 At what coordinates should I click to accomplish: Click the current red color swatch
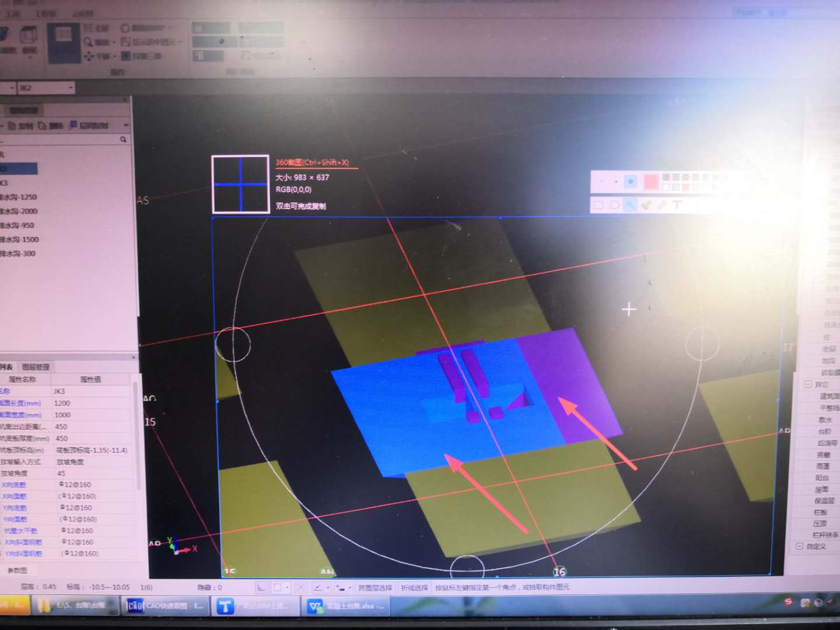[651, 182]
